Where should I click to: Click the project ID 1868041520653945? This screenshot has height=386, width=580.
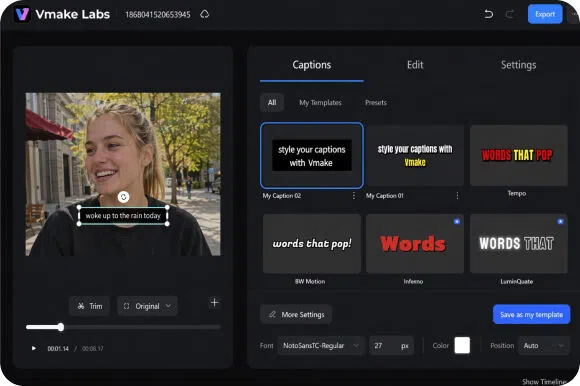(x=158, y=15)
